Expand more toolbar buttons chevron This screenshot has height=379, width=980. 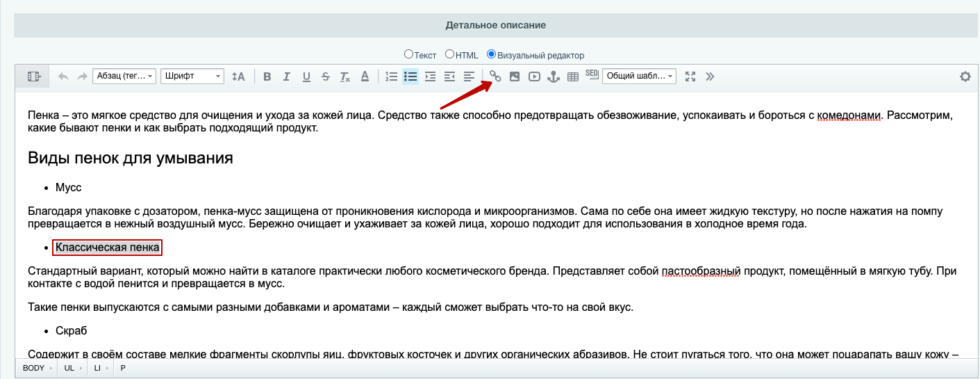[x=710, y=76]
